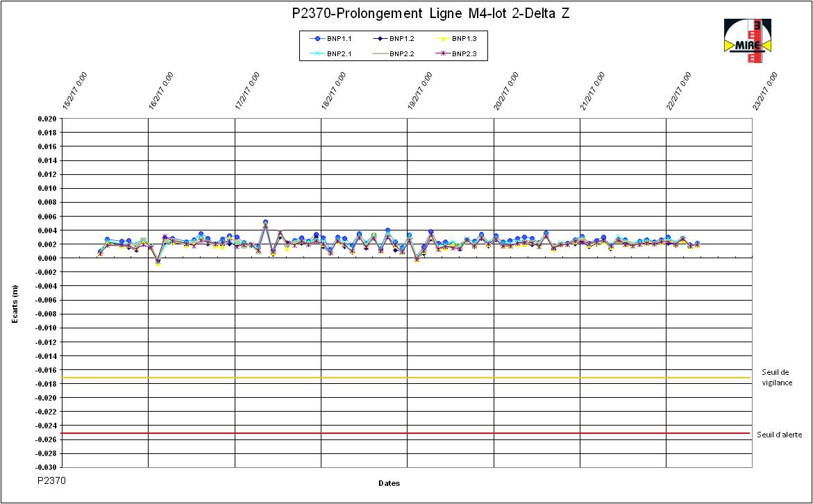Click the 23/2/17 0:00 date label
This screenshot has height=504, width=813.
[x=765, y=91]
